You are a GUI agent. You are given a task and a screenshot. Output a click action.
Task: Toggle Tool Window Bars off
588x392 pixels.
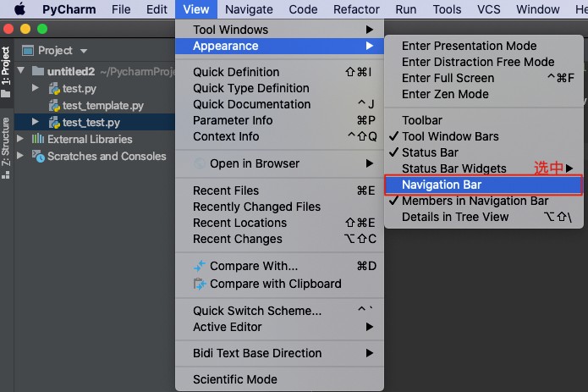click(484, 136)
